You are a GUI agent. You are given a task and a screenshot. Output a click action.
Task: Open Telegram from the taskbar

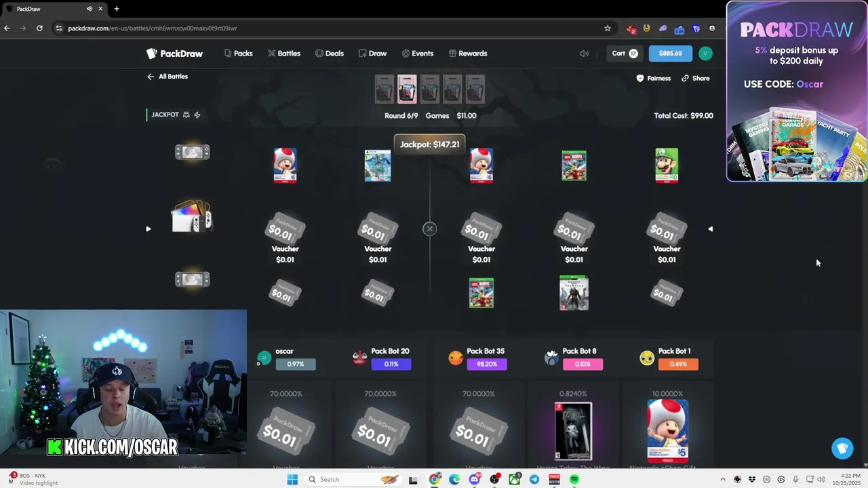[x=534, y=479]
